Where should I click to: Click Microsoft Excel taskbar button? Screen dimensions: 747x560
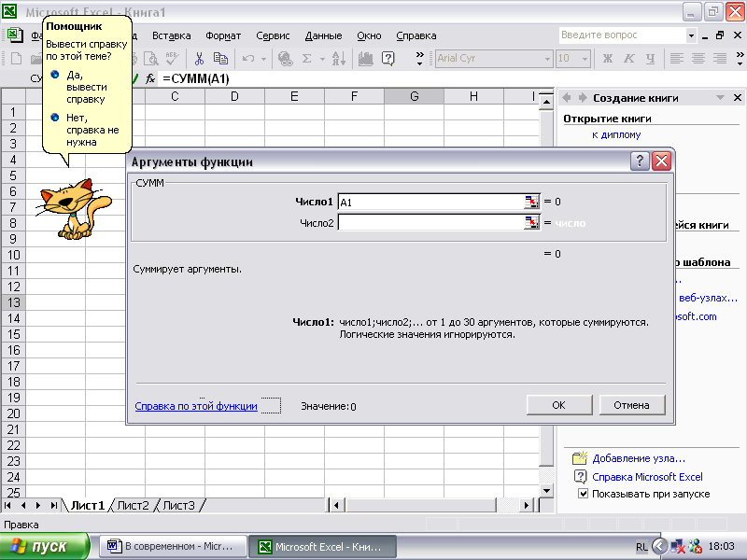323,546
